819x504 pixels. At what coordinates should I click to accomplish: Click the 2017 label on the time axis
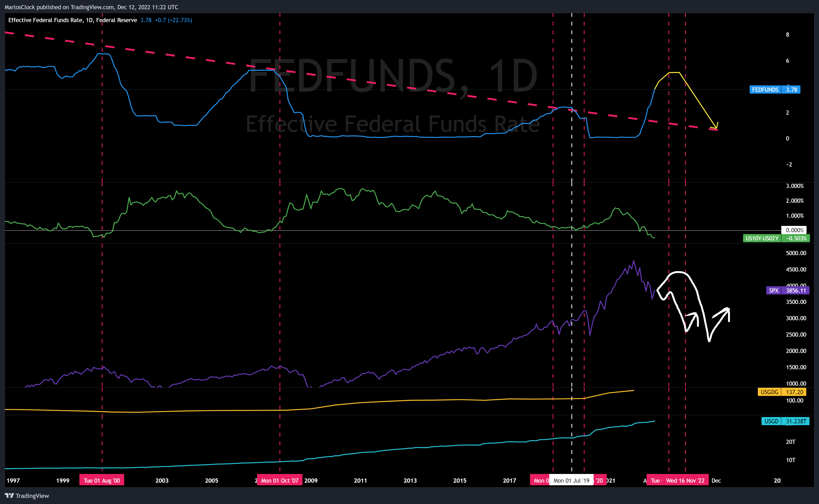[x=509, y=481]
